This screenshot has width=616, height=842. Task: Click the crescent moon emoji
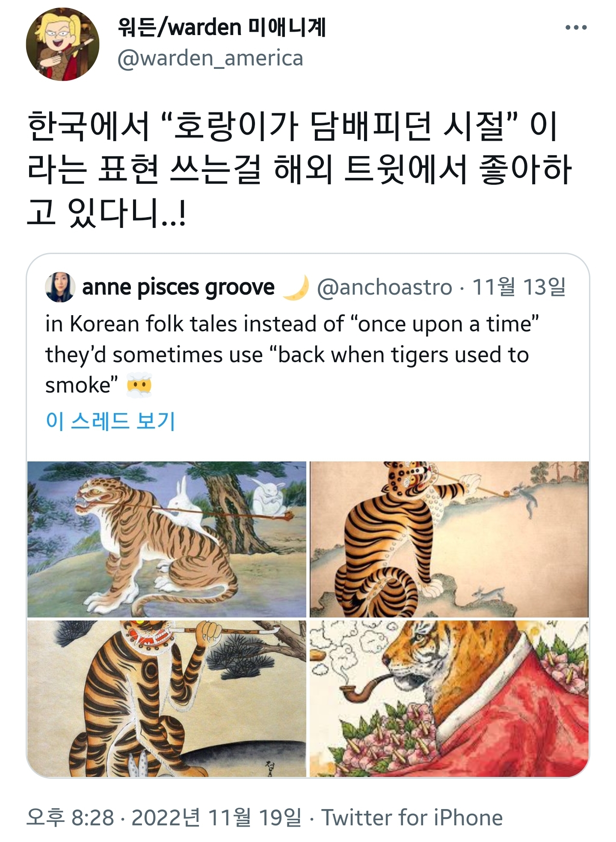[296, 287]
